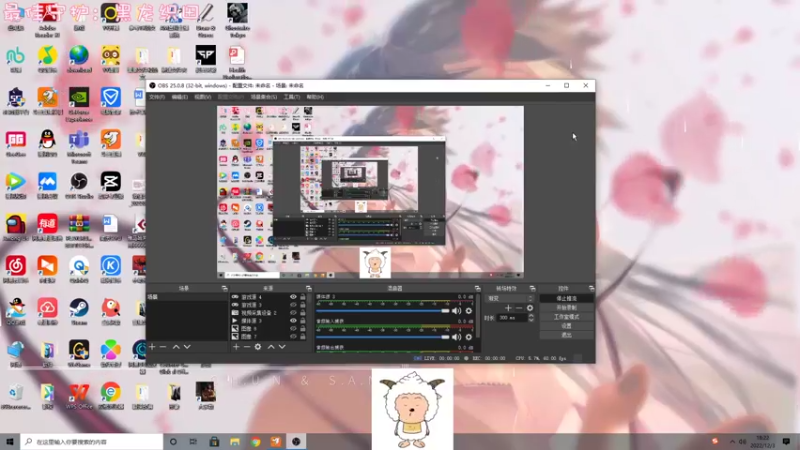Move the selected source up
The image size is (800, 450).
[x=271, y=347]
